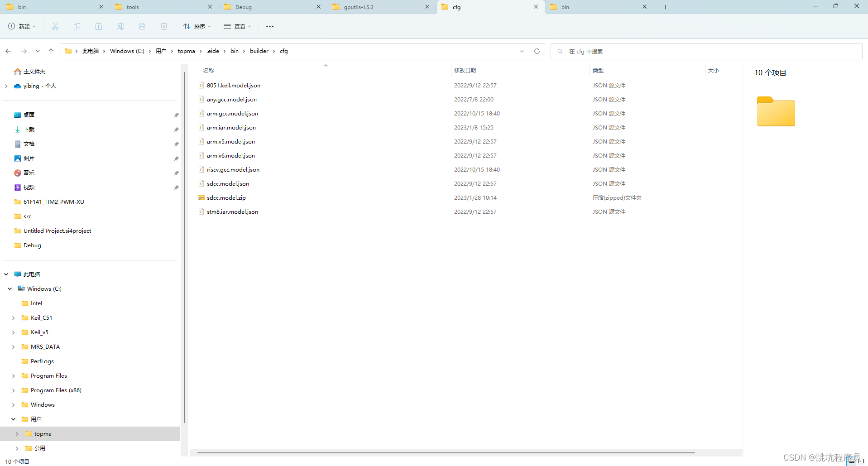Open the 查看 view dropdown
The width and height of the screenshot is (868, 466).
[237, 26]
